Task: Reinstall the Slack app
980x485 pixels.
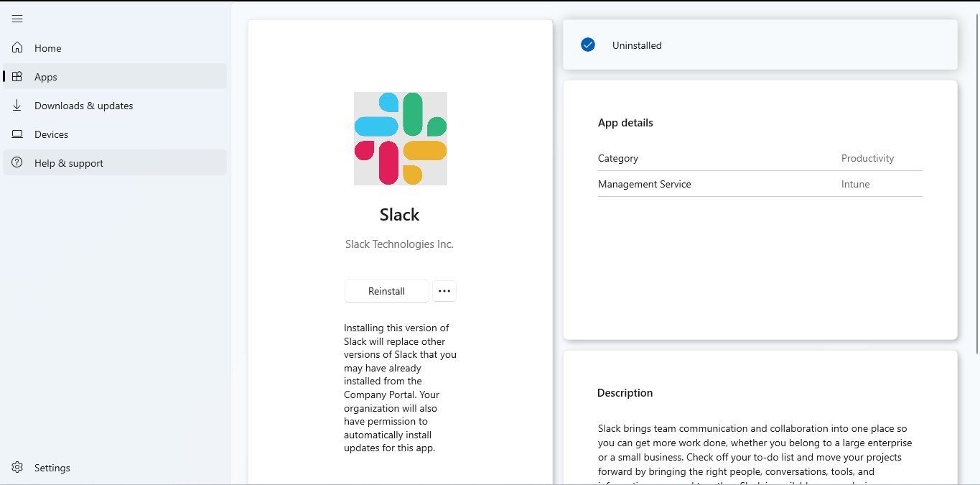Action: [x=387, y=291]
